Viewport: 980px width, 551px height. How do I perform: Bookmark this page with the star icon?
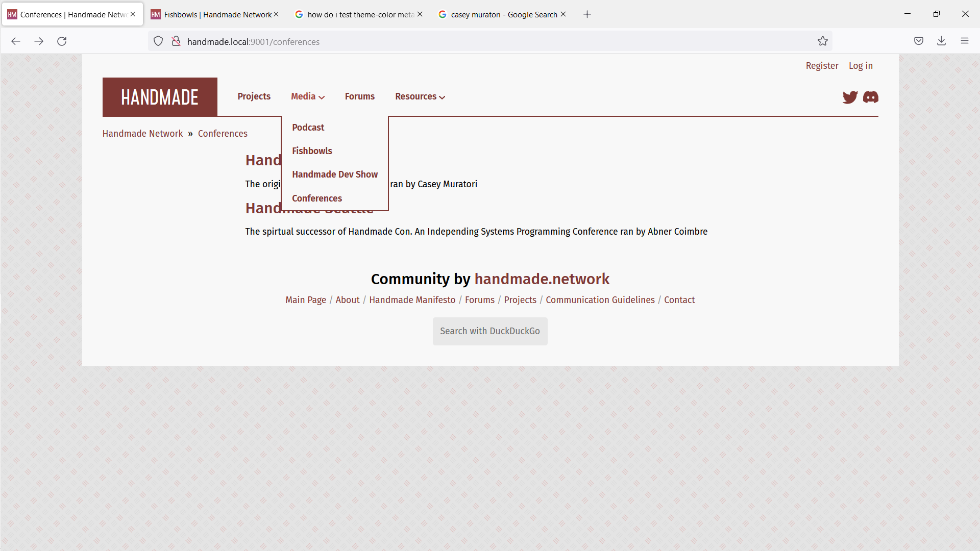click(823, 41)
